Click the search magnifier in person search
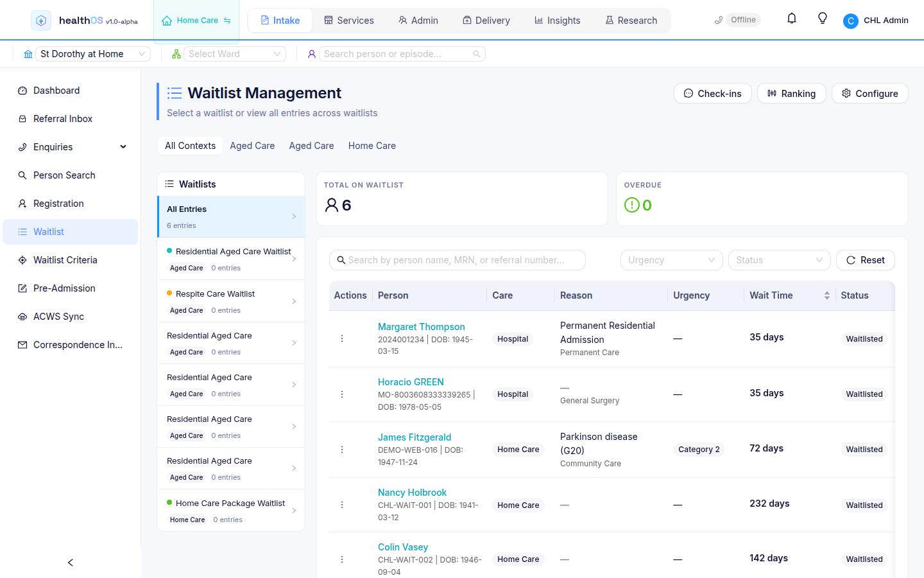This screenshot has width=924, height=578. click(x=477, y=54)
